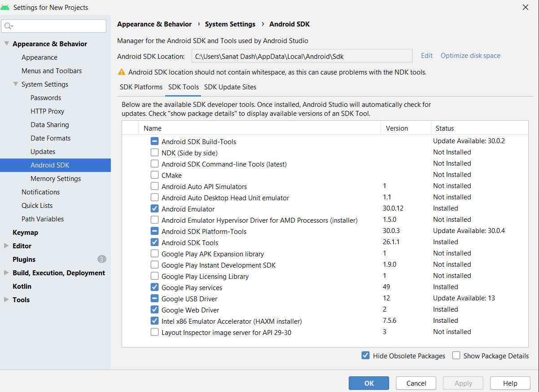This screenshot has height=392, width=539.
Task: Click the Android Studio logo icon in title bar
Action: pos(5,7)
